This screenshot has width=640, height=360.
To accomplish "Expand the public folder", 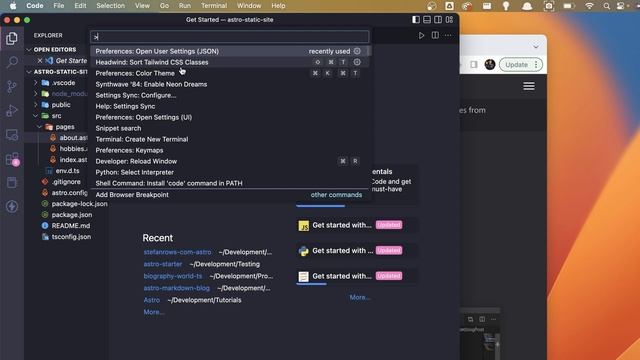I will pos(36,104).
